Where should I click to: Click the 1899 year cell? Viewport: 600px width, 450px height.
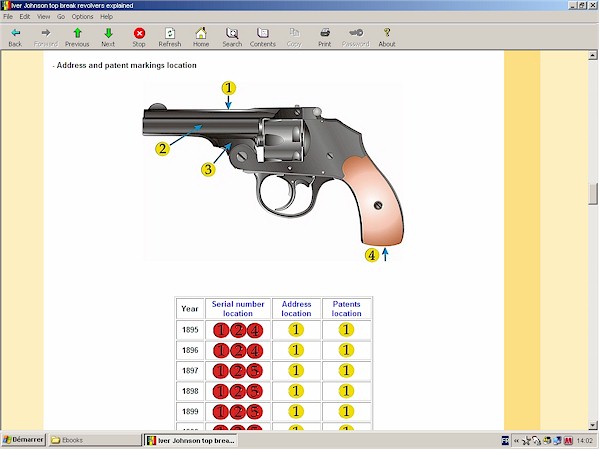point(190,412)
